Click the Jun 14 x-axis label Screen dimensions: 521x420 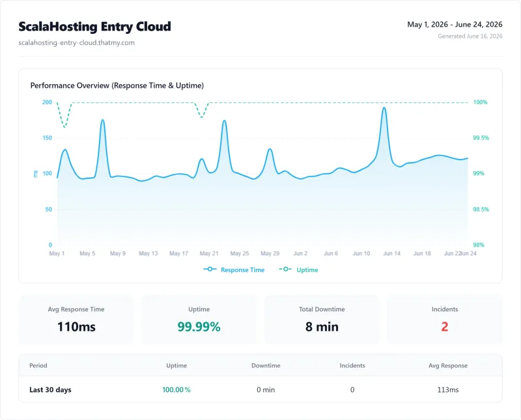tap(392, 253)
